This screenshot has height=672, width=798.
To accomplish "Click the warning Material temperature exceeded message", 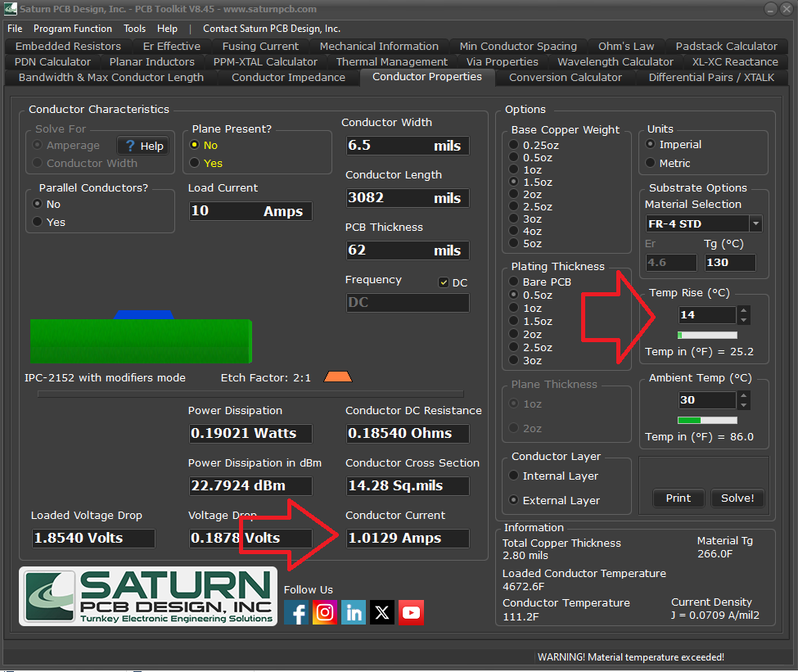I will 630,657.
